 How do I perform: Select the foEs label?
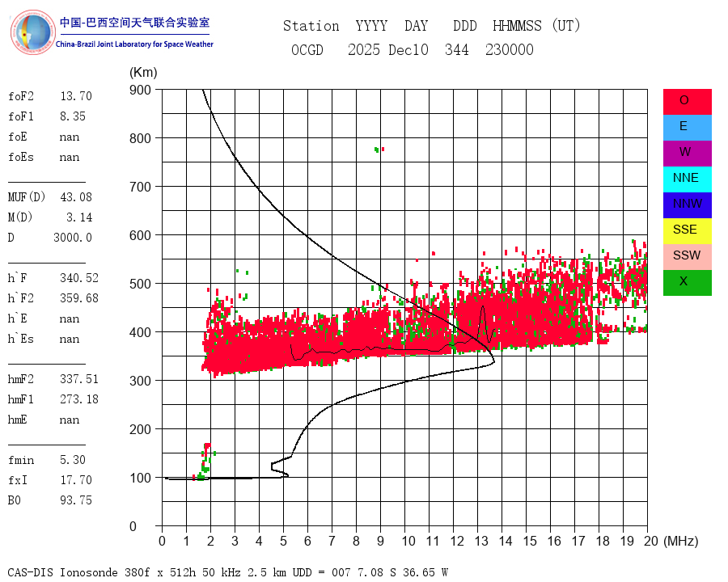click(x=21, y=158)
